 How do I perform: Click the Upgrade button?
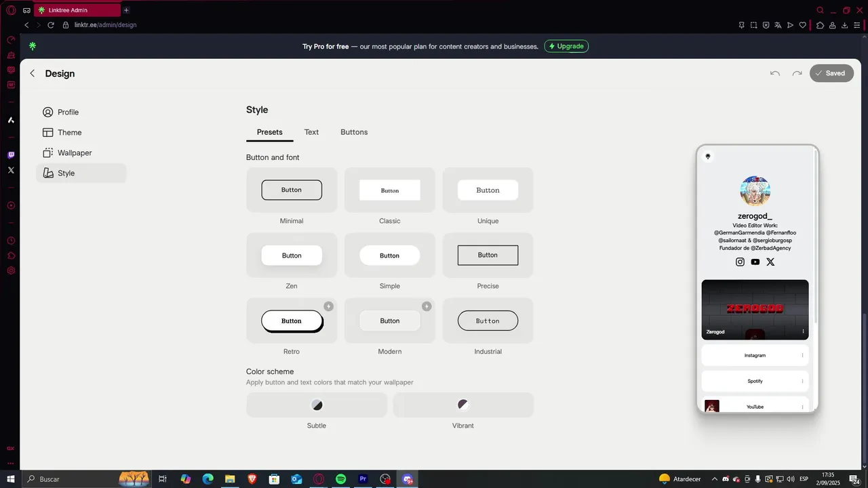566,46
